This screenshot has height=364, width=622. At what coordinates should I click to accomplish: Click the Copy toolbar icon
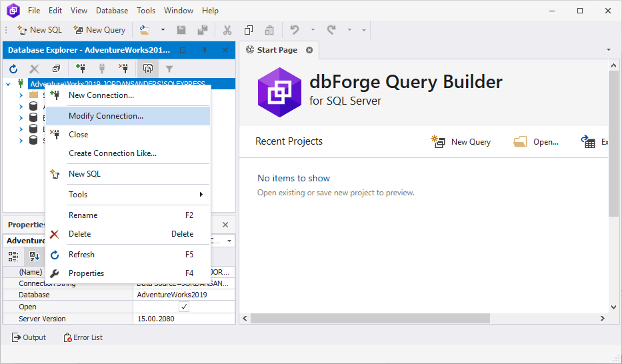(x=248, y=30)
